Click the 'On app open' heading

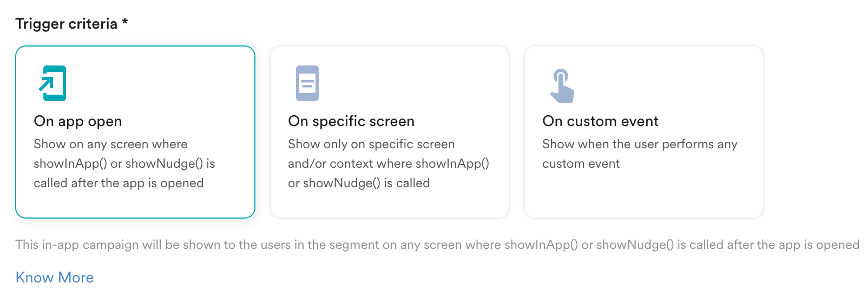click(78, 121)
